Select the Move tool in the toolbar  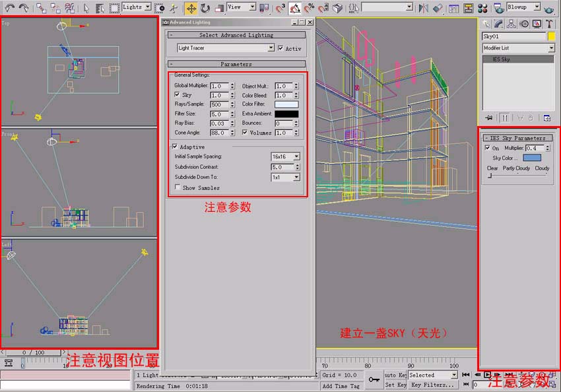191,8
